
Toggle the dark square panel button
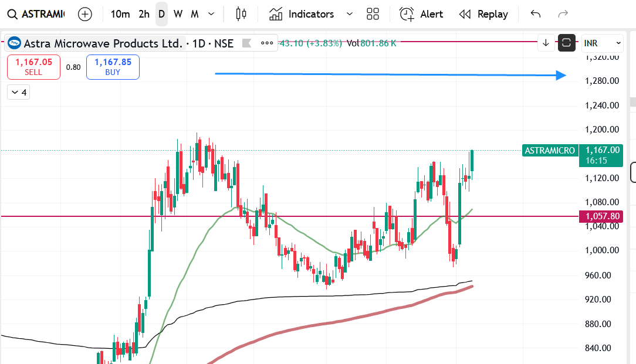click(x=567, y=43)
